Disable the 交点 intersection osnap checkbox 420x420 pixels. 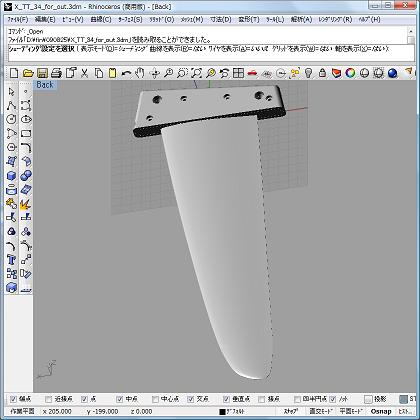pyautogui.click(x=191, y=399)
